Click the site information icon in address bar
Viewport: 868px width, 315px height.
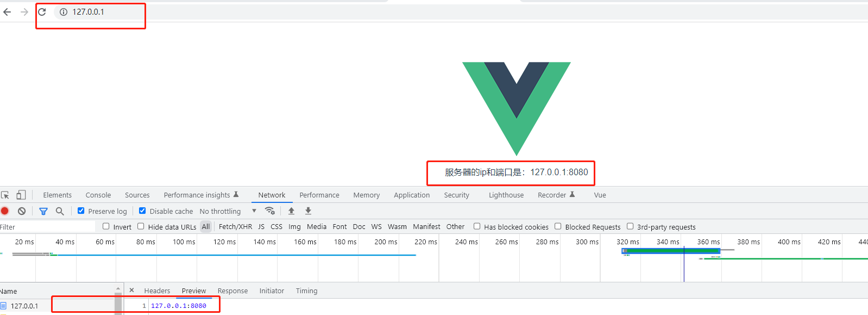click(x=64, y=12)
